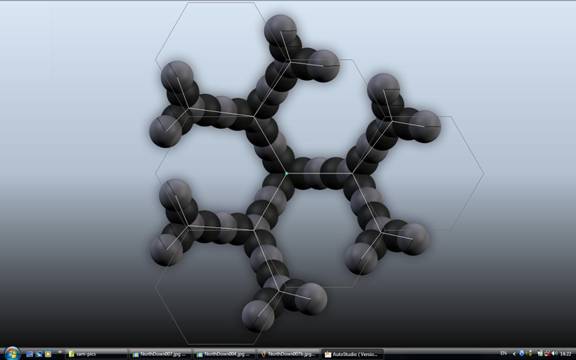Click the second Quick Launch icon

tap(39, 354)
